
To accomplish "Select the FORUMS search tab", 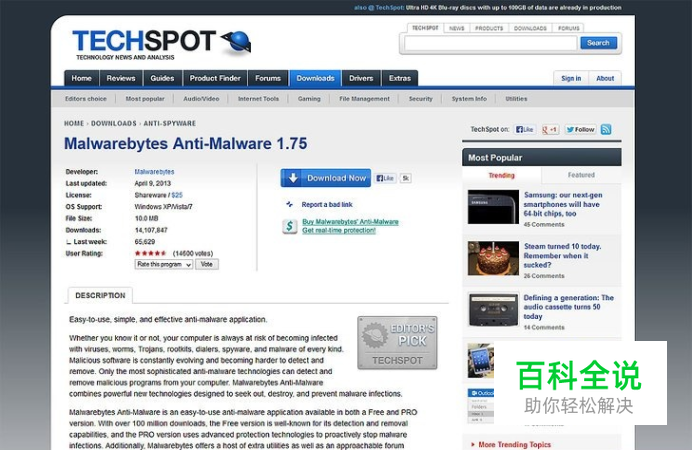I will pyautogui.click(x=568, y=28).
